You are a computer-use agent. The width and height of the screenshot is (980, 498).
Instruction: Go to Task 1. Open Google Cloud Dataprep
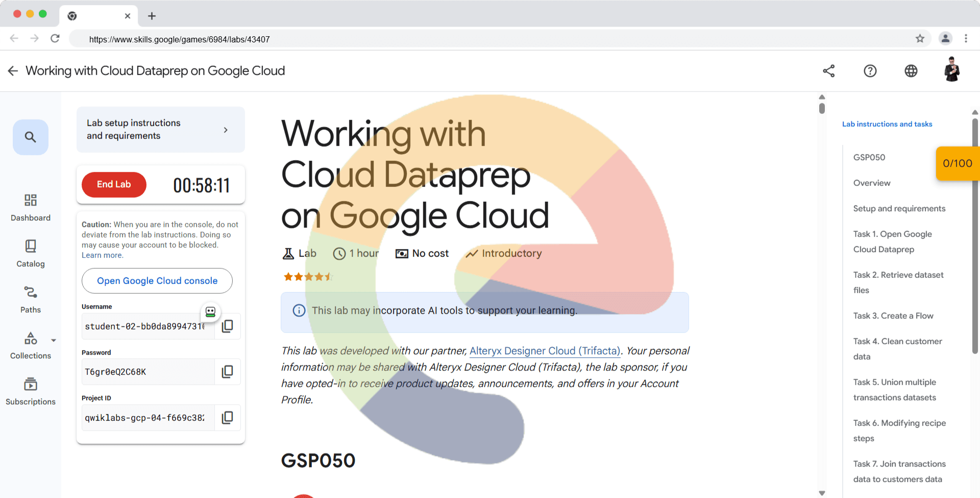coord(893,242)
